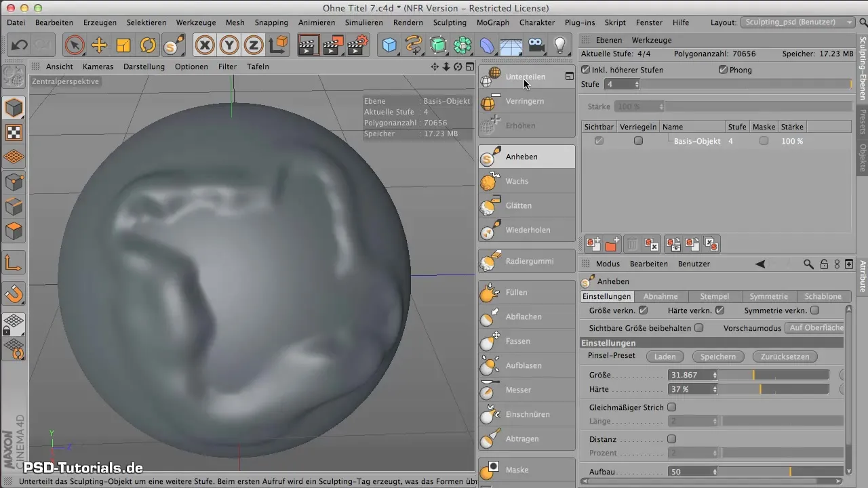868x488 pixels.
Task: Select the Verringern sculpt command
Action: (x=526, y=101)
